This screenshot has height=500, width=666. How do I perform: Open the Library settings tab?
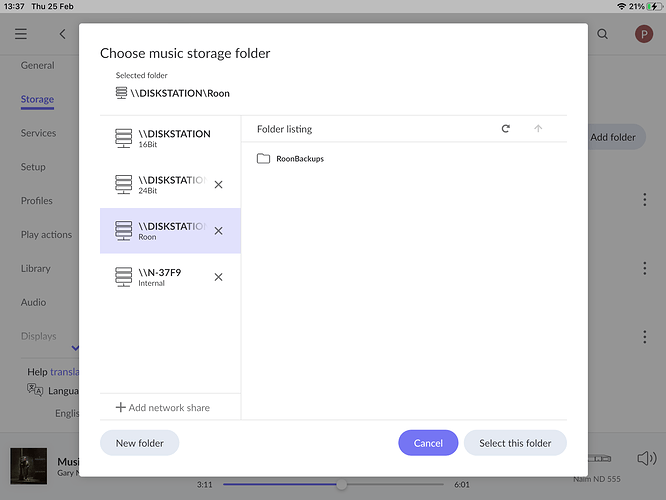click(x=36, y=268)
